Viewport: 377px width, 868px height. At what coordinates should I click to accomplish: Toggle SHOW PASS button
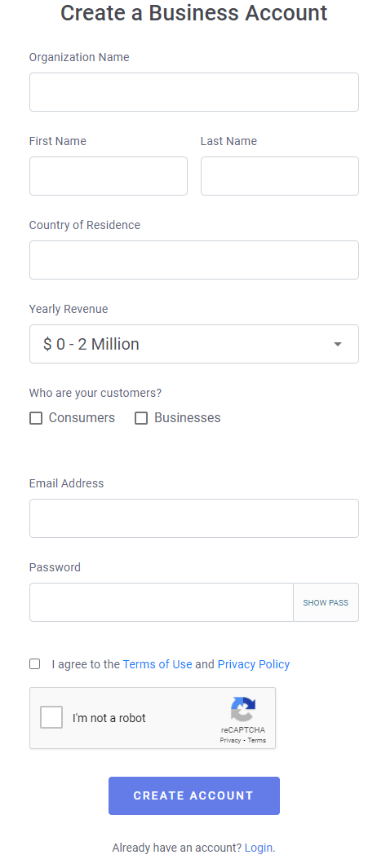click(326, 602)
